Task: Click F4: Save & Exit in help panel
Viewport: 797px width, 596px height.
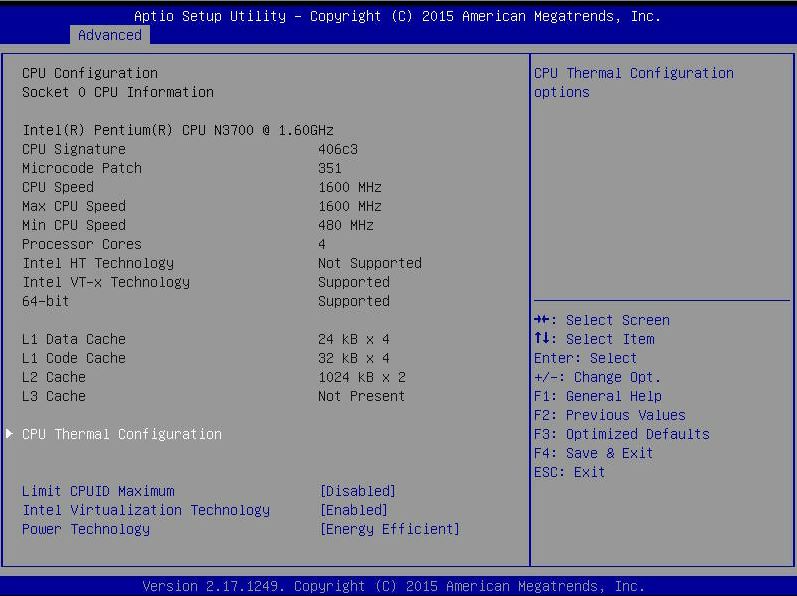Action: pos(594,453)
